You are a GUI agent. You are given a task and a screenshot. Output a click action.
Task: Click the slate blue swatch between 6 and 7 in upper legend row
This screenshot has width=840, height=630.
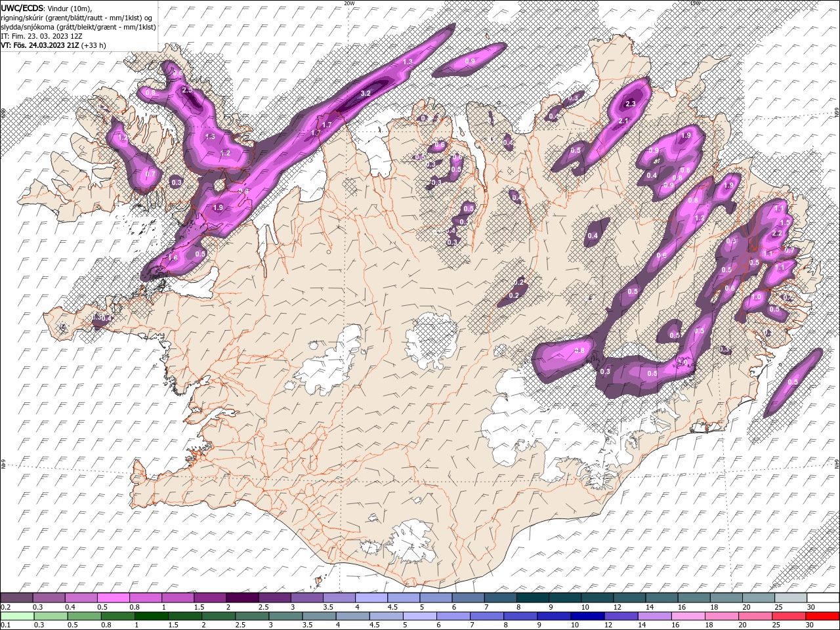point(468,598)
